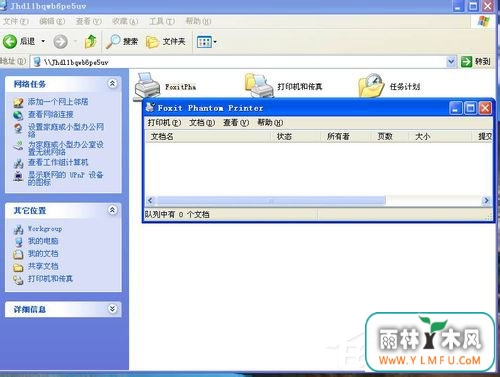Open 我的文档 in Other Places
Viewport: 500px width, 377px height.
43,253
